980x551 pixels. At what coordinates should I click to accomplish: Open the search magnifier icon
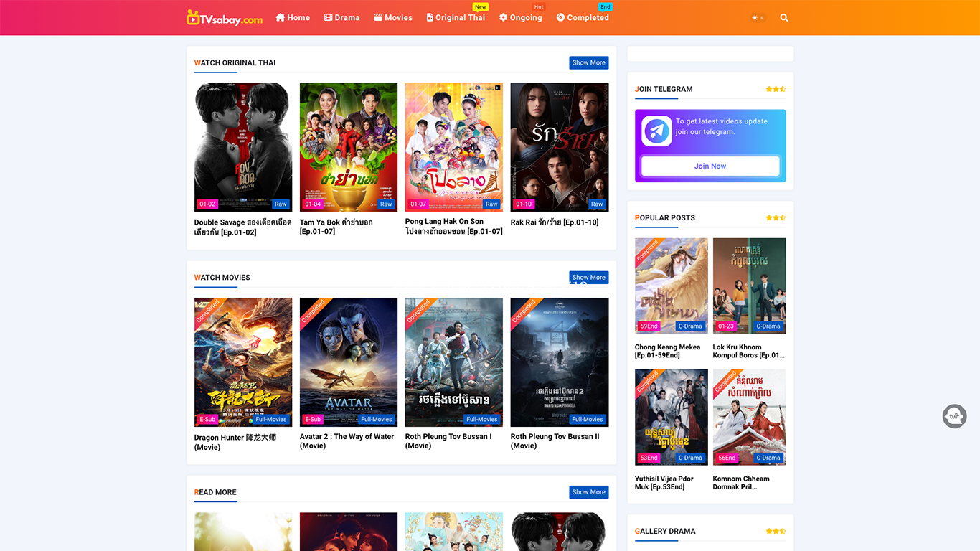point(784,18)
